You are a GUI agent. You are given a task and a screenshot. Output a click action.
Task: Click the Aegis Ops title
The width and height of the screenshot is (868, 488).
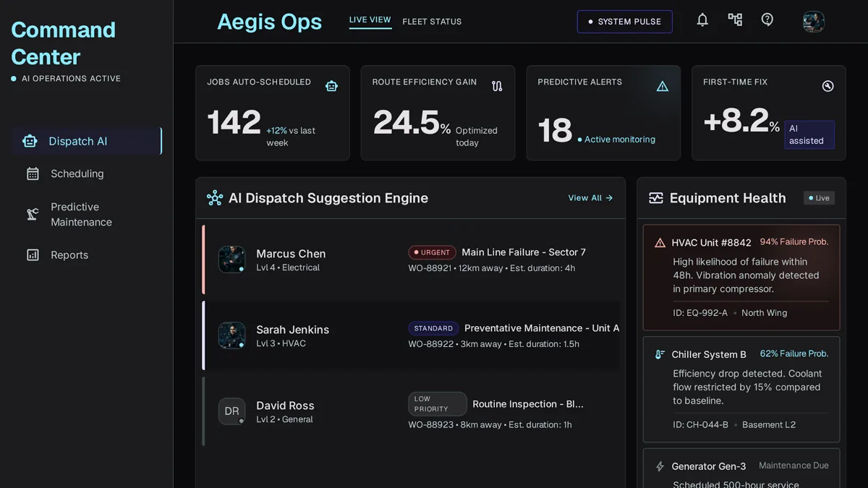(x=269, y=22)
